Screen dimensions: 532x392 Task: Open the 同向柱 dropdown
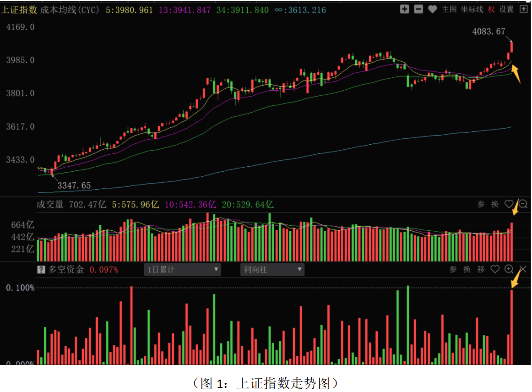[x=272, y=270]
